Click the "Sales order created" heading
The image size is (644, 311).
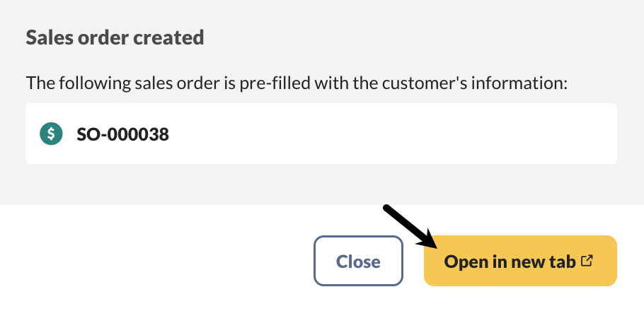[115, 37]
